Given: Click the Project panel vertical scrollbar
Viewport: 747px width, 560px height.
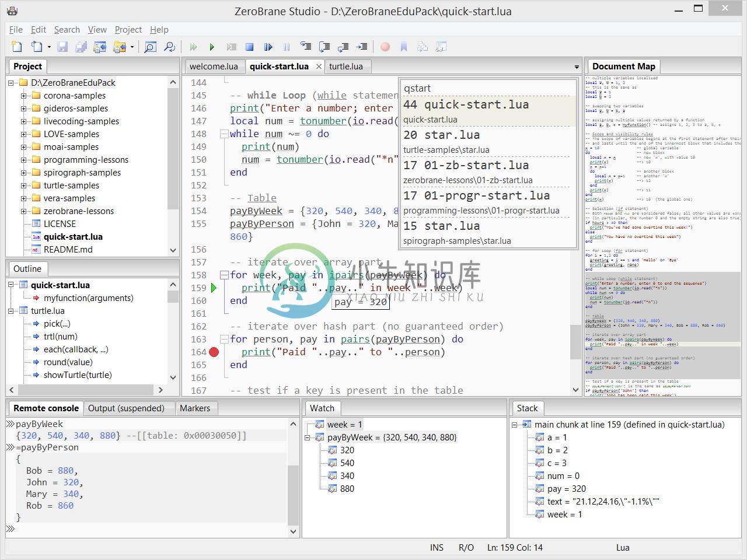Looking at the screenshot, I should point(173,166).
